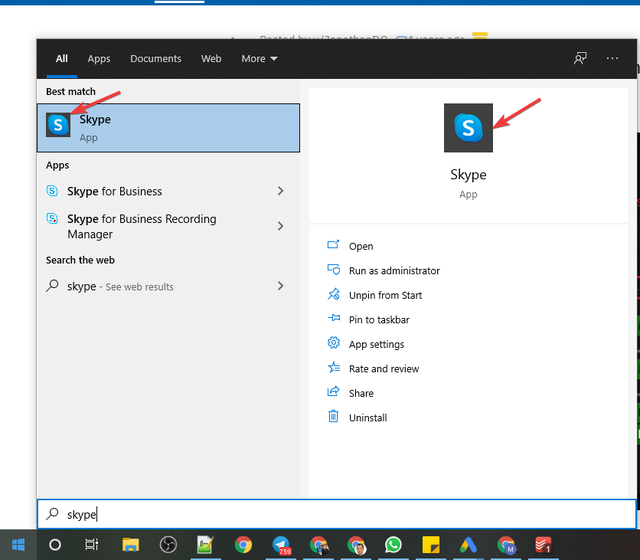640x560 pixels.
Task: Expand Skype for Business Recording Manager chevron
Action: (280, 226)
